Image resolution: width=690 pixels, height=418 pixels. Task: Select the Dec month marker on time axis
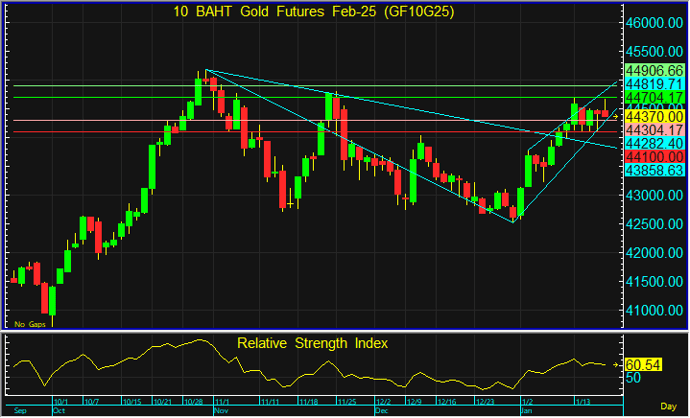(382, 410)
